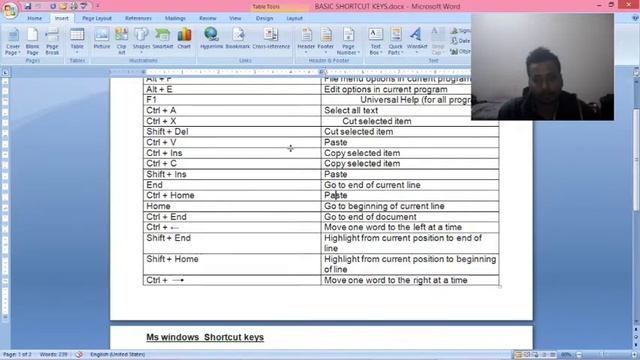Switch to the Page Layout tab
The height and width of the screenshot is (360, 640).
97,18
